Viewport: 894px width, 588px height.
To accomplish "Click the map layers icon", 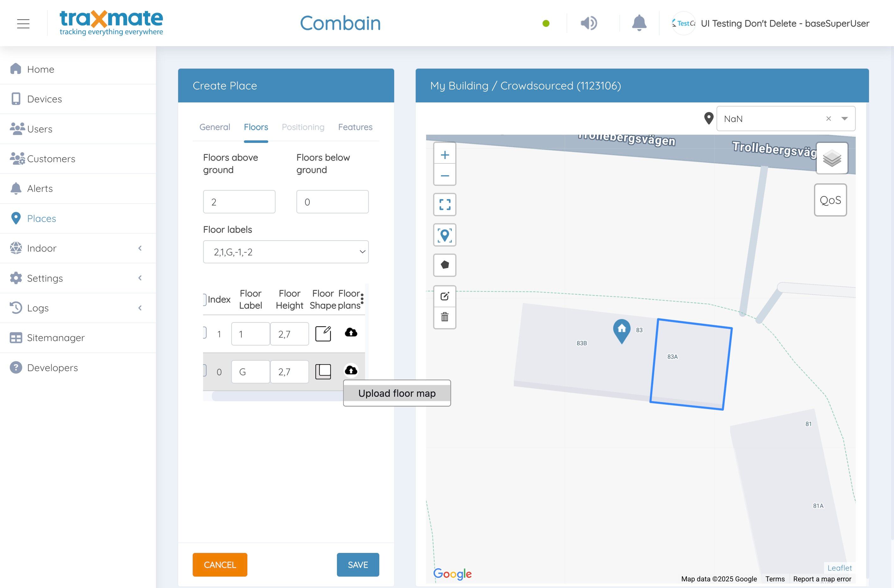I will click(x=832, y=158).
